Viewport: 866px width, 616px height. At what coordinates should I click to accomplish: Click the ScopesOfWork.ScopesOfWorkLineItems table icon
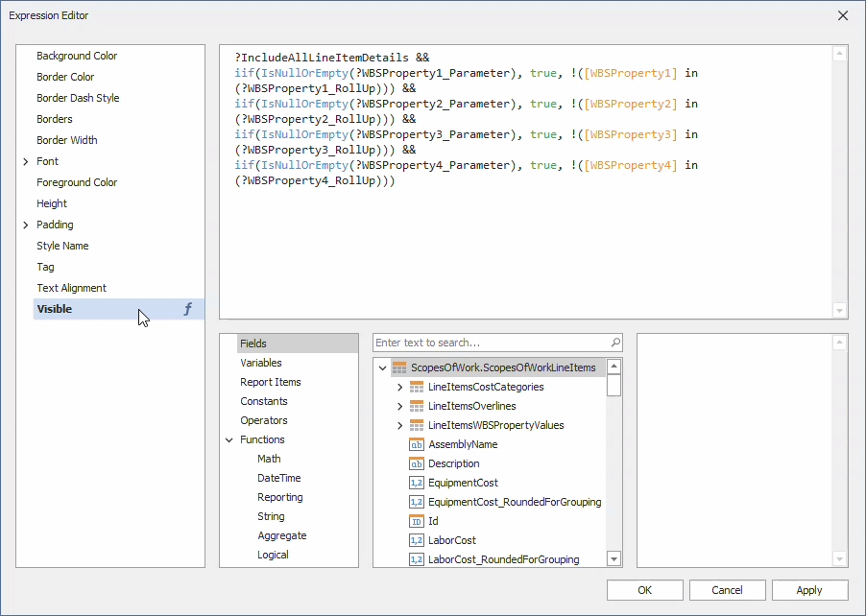click(x=399, y=367)
